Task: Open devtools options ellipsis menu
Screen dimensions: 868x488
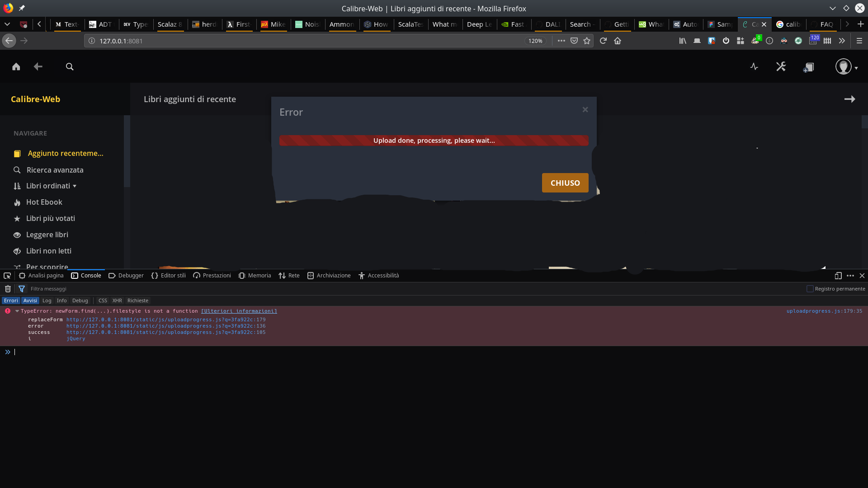Action: (x=850, y=276)
